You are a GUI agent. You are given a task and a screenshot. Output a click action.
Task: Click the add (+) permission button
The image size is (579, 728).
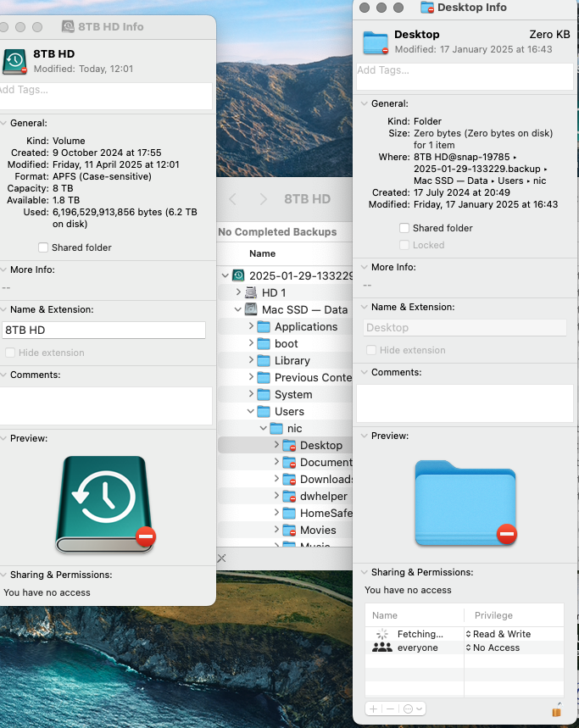pyautogui.click(x=373, y=709)
